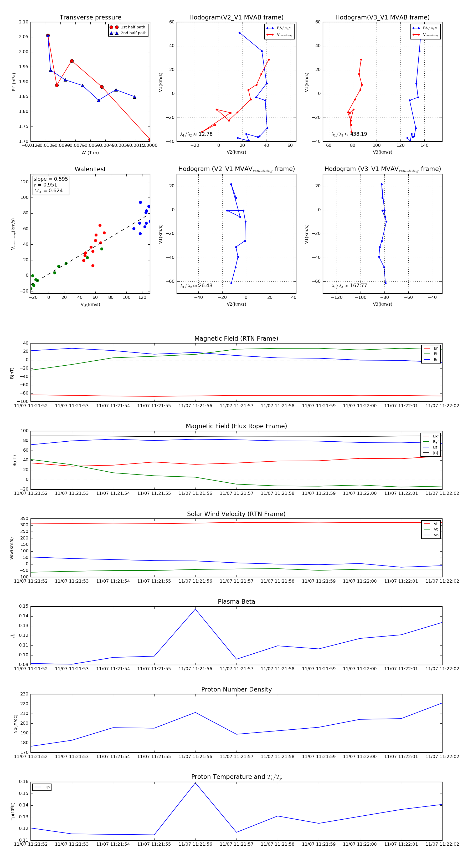Click the 'Hodogram(V3_V1 MVAB frame)' title
This screenshot has height=868, width=473.
pos(382,18)
